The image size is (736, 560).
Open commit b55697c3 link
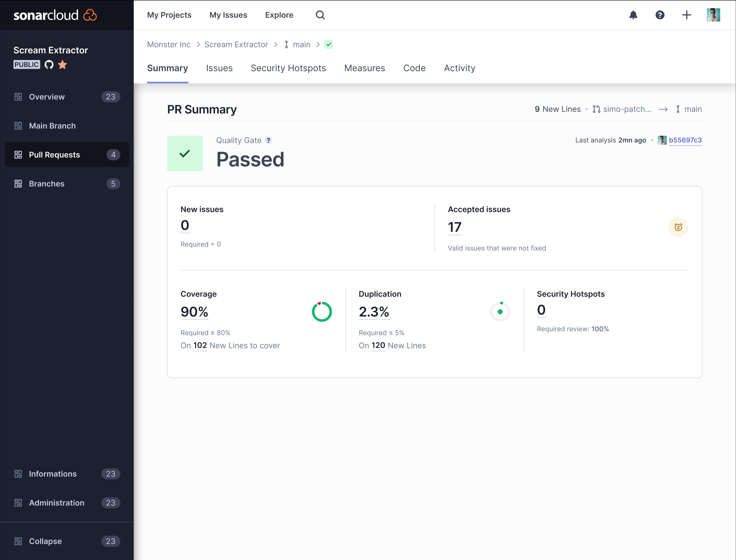click(685, 140)
